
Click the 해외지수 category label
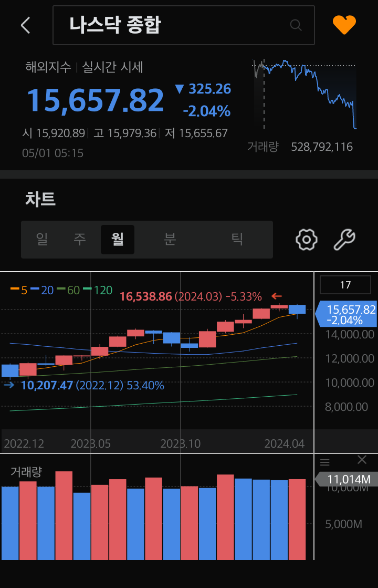pyautogui.click(x=48, y=67)
